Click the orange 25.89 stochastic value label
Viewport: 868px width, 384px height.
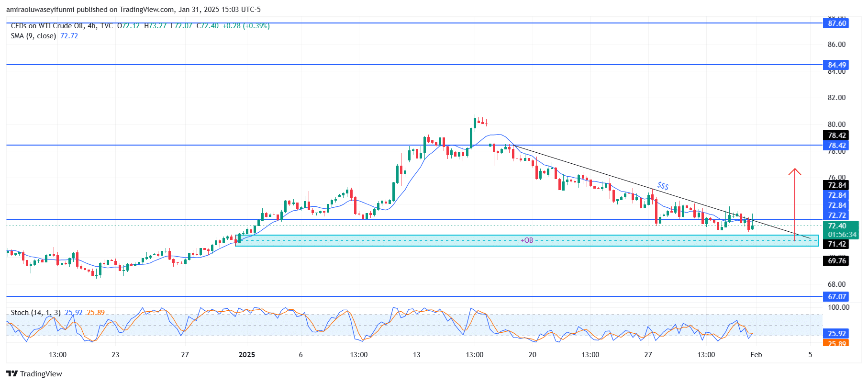click(x=836, y=343)
